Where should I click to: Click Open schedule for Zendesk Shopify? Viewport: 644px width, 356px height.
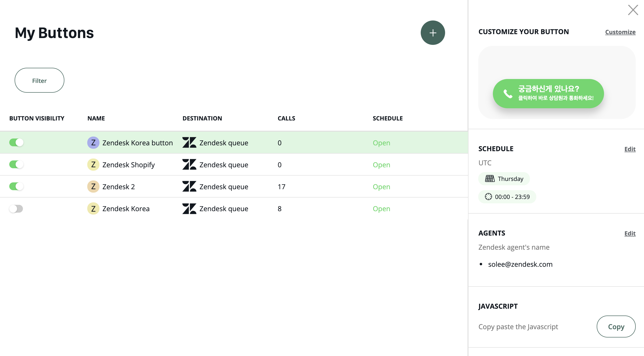click(x=381, y=165)
